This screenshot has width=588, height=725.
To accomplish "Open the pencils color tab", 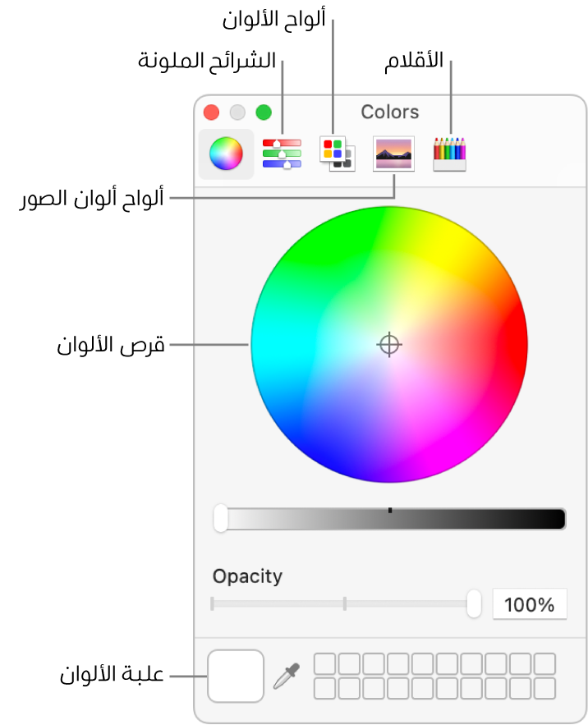I will click(449, 154).
